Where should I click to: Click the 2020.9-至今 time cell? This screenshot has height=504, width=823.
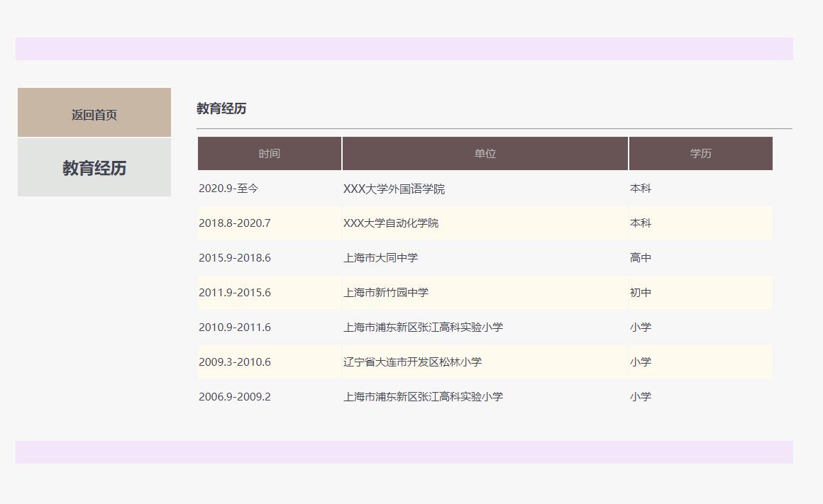(x=270, y=189)
